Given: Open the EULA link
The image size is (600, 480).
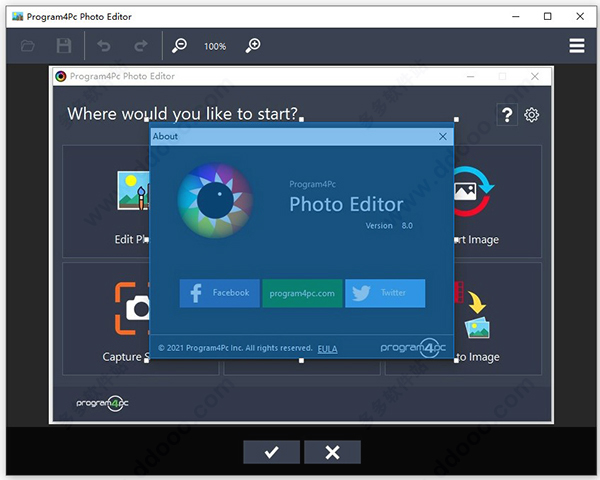Looking at the screenshot, I should click(x=328, y=349).
